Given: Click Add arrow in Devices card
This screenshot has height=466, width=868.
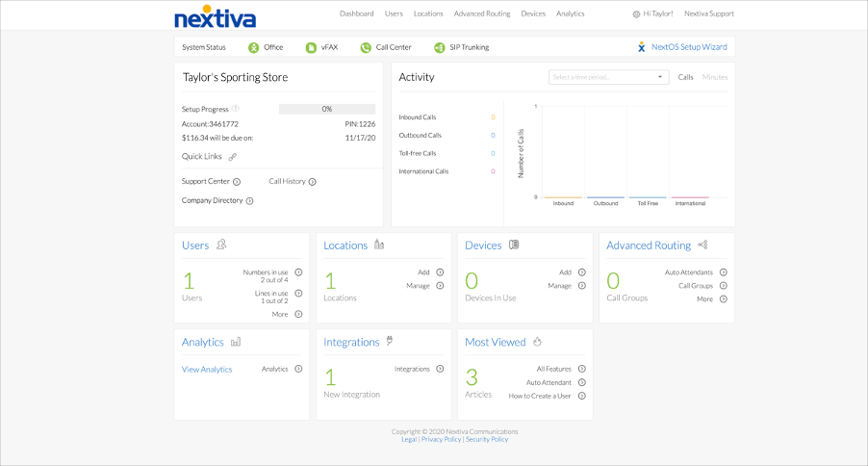Looking at the screenshot, I should tap(582, 272).
